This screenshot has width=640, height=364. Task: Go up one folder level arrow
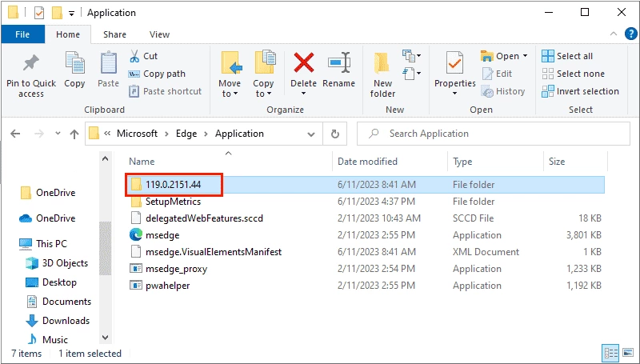coord(74,134)
